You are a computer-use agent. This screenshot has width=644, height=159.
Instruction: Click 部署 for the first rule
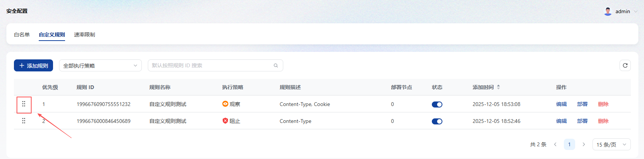(582, 104)
